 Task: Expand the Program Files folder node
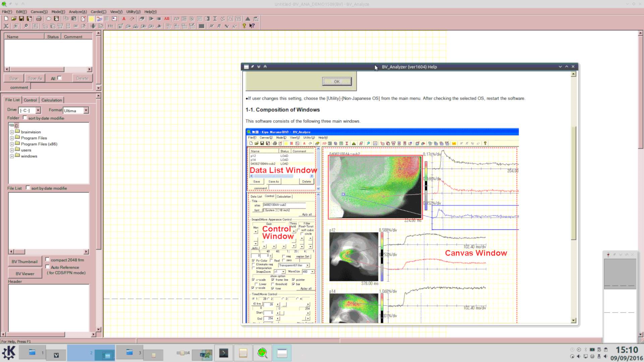click(12, 138)
